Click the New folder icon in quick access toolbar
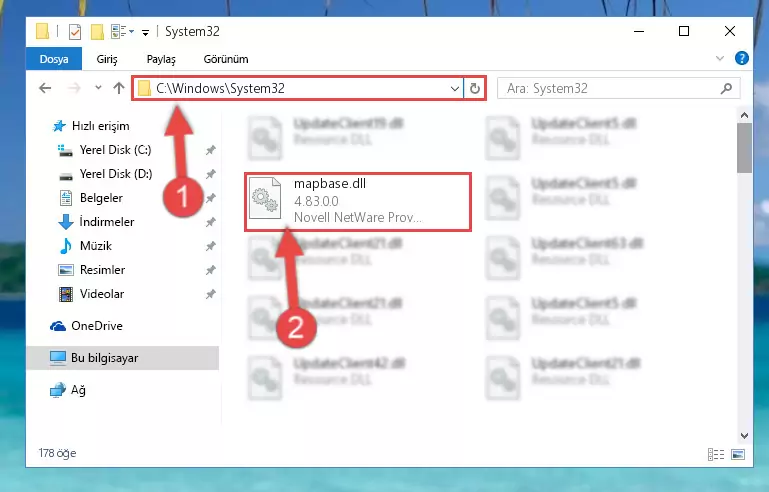 click(x=97, y=32)
